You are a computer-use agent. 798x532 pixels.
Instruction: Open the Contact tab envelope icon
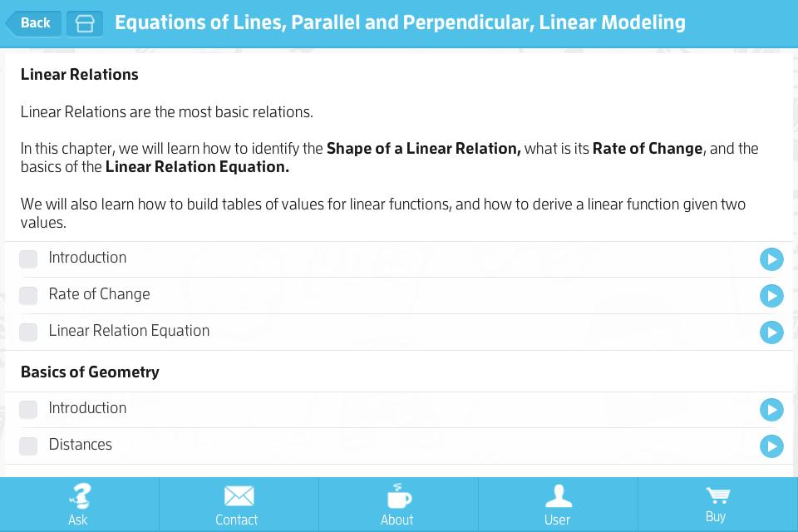pyautogui.click(x=239, y=496)
